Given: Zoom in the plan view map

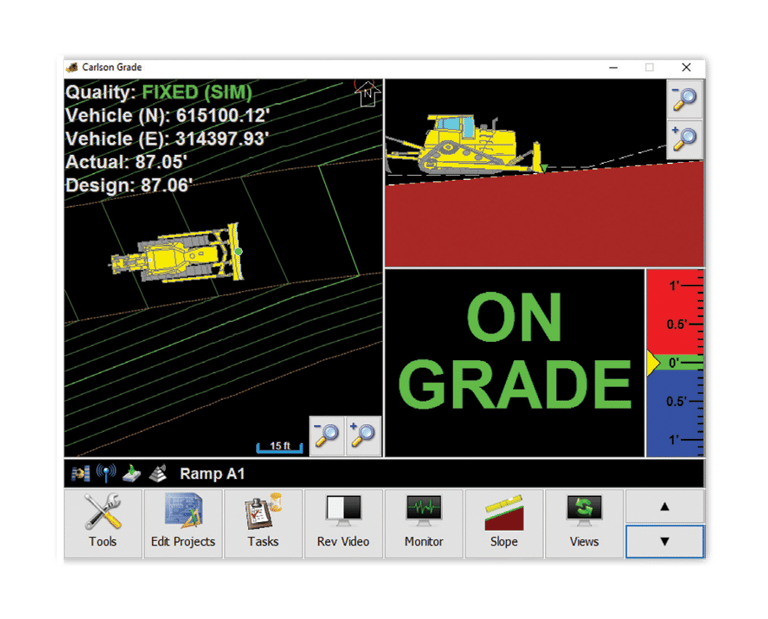Looking at the screenshot, I should (363, 435).
